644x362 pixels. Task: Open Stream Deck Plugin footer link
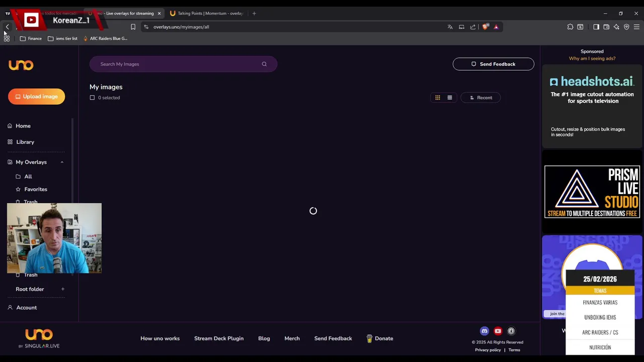pyautogui.click(x=219, y=338)
